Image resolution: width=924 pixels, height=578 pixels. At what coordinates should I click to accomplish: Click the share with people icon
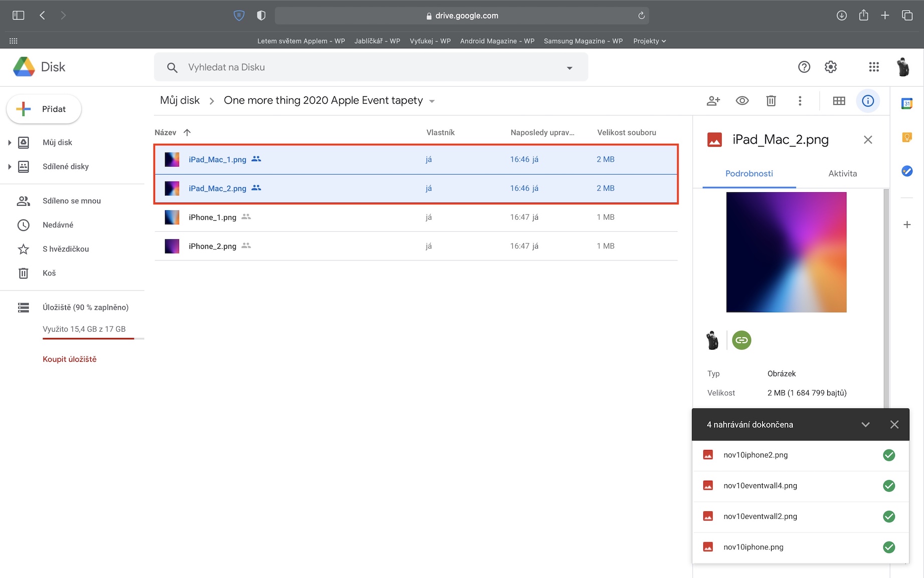click(x=713, y=101)
